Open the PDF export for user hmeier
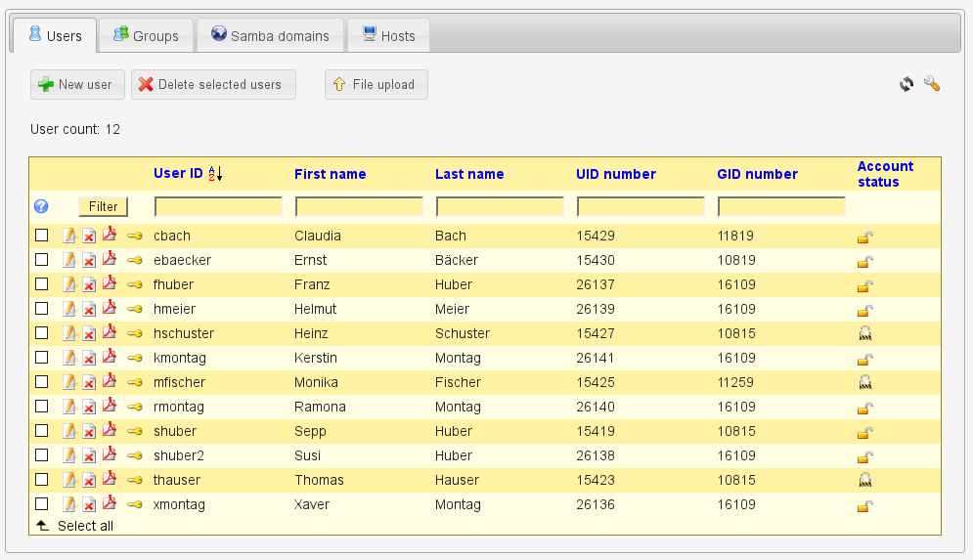 click(110, 309)
